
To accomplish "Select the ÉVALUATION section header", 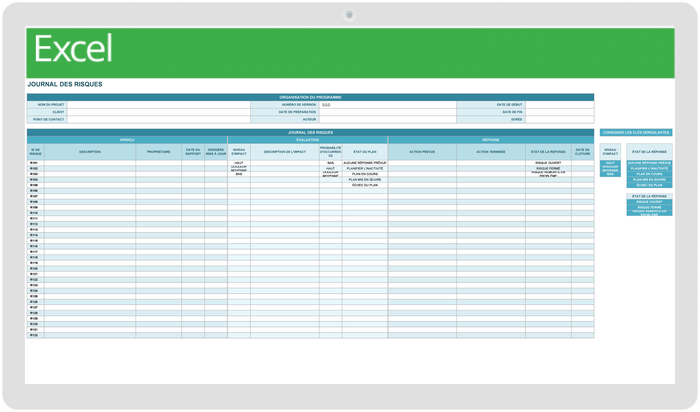I will coord(308,140).
